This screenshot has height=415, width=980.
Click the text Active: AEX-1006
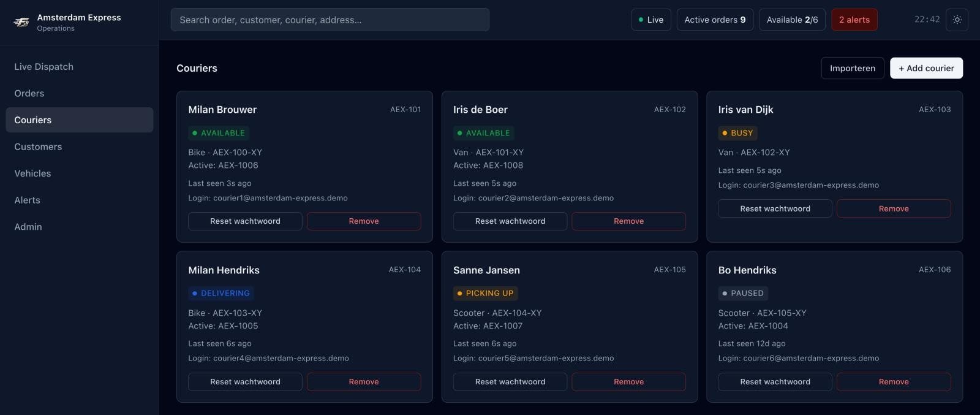(x=223, y=166)
